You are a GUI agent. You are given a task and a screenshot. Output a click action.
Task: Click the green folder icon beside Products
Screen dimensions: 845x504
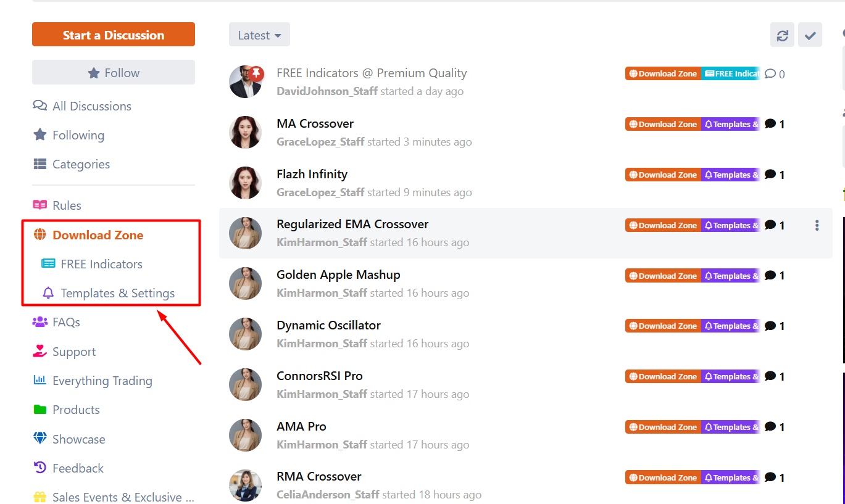(x=40, y=410)
